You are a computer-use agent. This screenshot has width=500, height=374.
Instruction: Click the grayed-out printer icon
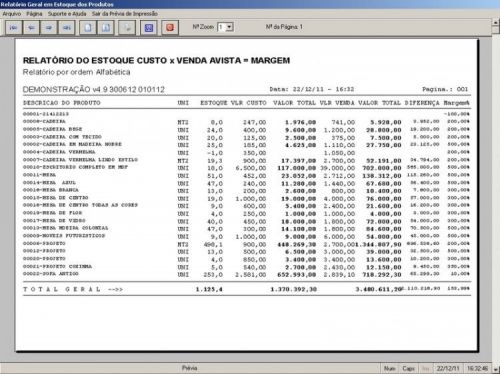[x=127, y=28]
